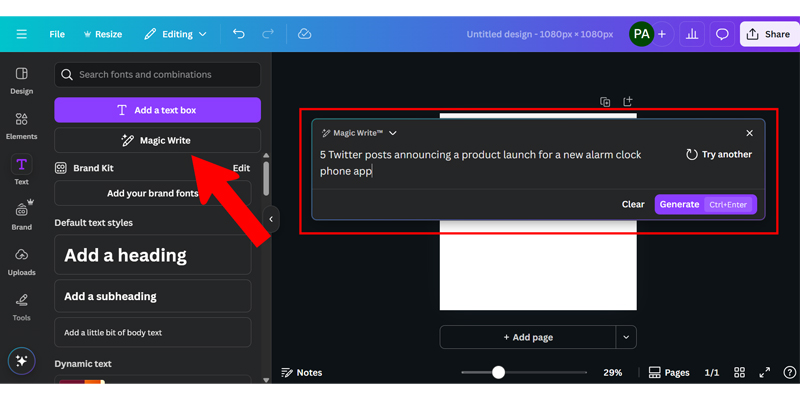Redo the last action
Screen dimensions: 800x400
(x=267, y=34)
